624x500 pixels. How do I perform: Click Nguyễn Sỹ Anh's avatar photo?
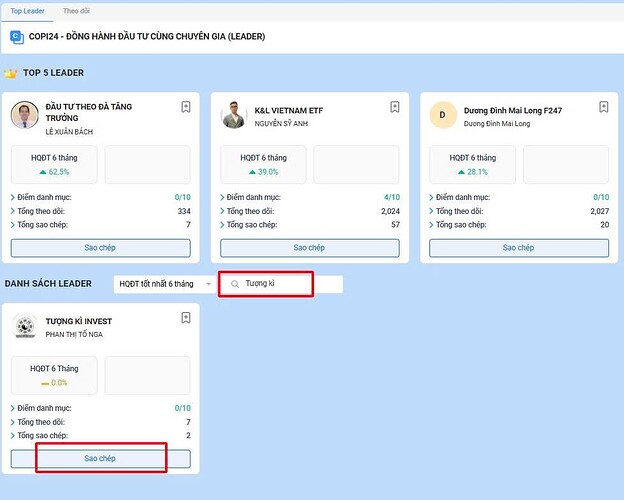coord(234,115)
